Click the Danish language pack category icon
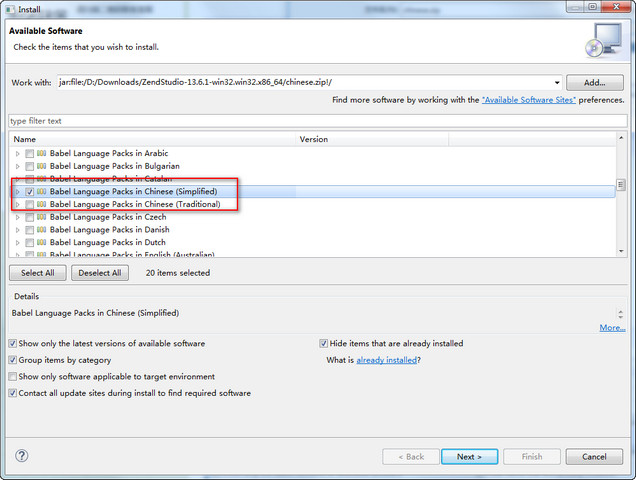The height and width of the screenshot is (480, 636). [42, 230]
